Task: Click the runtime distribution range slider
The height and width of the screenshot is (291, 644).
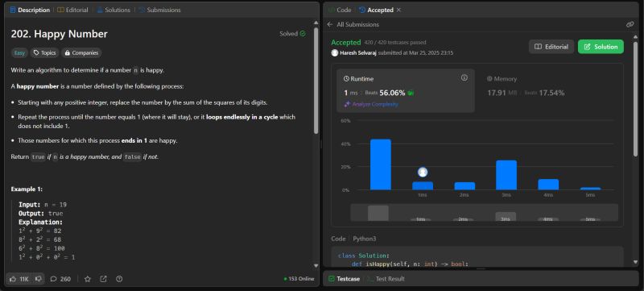Action: tap(484, 213)
